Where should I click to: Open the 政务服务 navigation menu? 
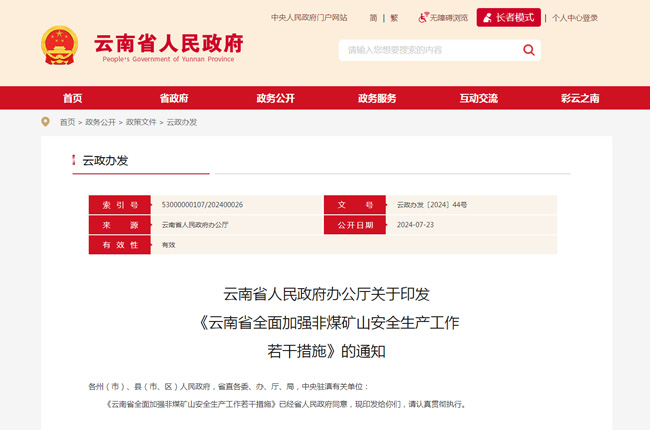377,98
